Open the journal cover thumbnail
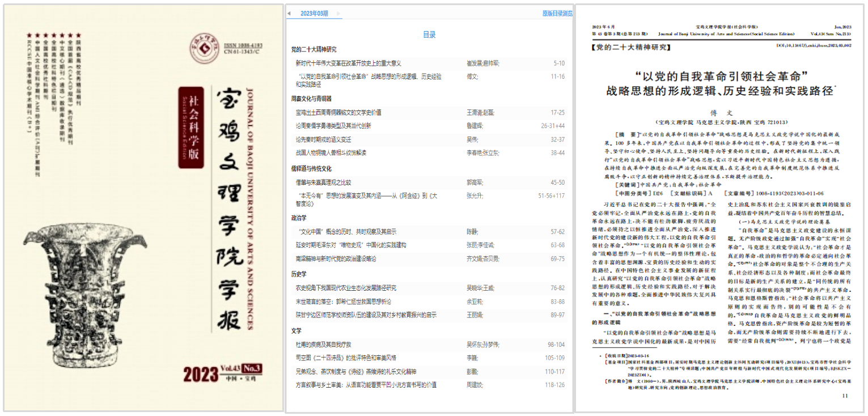Image resolution: width=868 pixels, height=416 pixels. [x=143, y=208]
